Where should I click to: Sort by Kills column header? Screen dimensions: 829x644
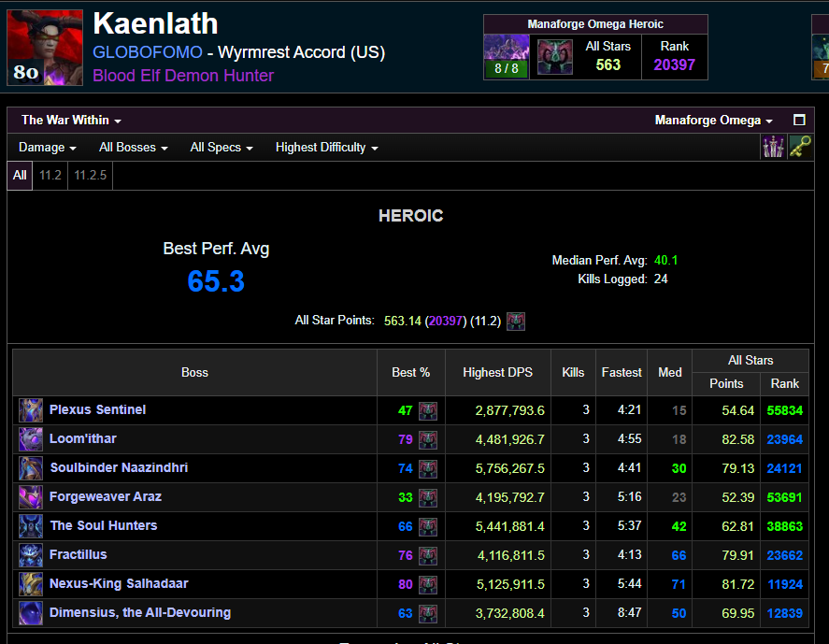click(x=573, y=372)
